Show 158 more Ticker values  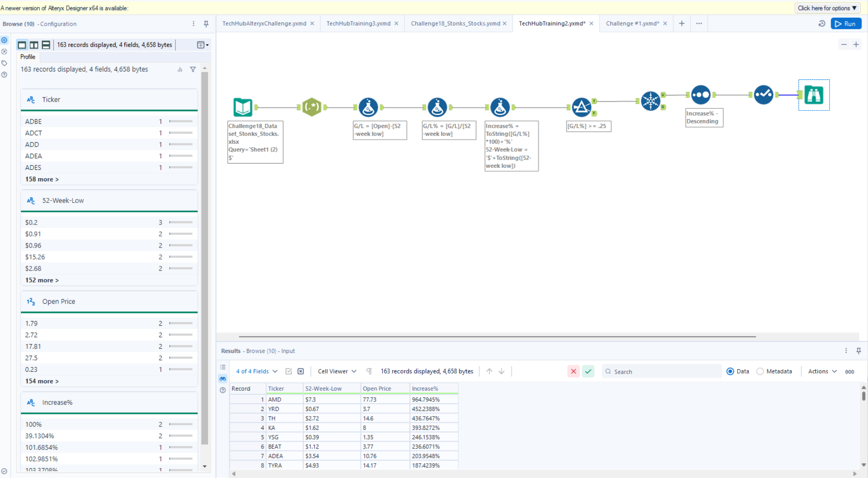coord(42,179)
